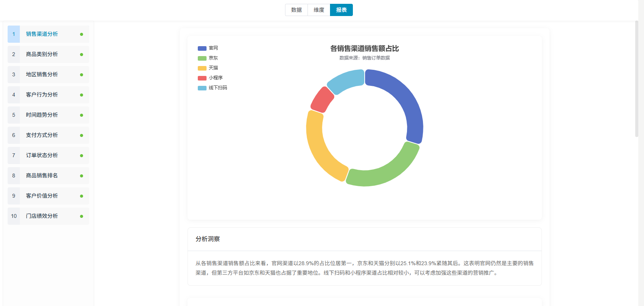Click chart title 各销售渠道销售额占比
Viewport: 644px width, 306px height.
(365, 48)
